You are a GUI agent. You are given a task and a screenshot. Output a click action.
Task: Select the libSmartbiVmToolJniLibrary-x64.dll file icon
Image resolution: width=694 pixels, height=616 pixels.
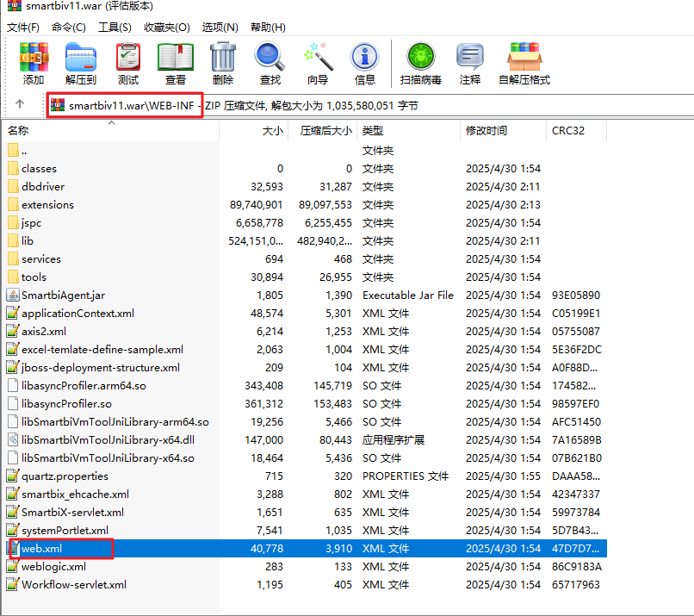(13, 439)
